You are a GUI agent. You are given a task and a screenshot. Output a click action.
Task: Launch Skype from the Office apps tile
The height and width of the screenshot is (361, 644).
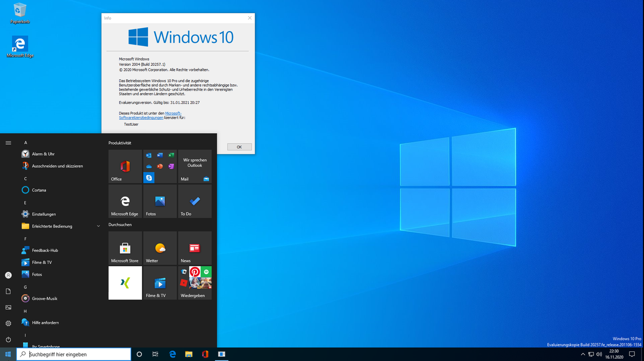(149, 177)
